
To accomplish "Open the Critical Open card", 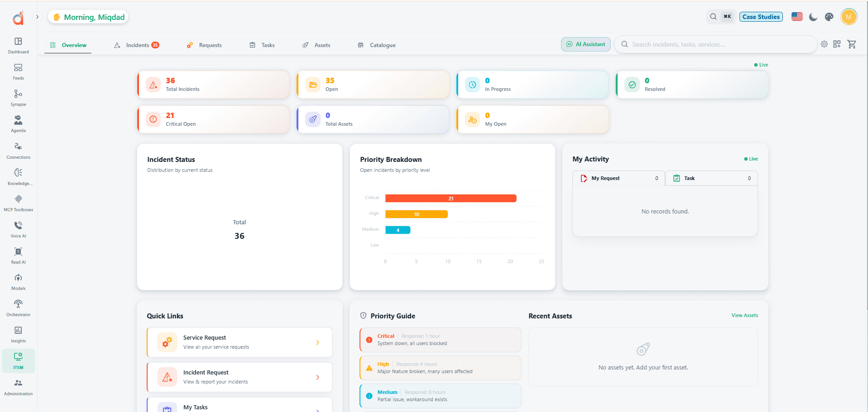I will pos(213,119).
